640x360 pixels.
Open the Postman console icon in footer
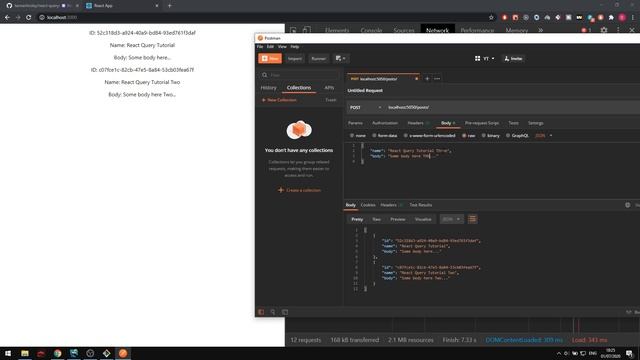pos(285,312)
